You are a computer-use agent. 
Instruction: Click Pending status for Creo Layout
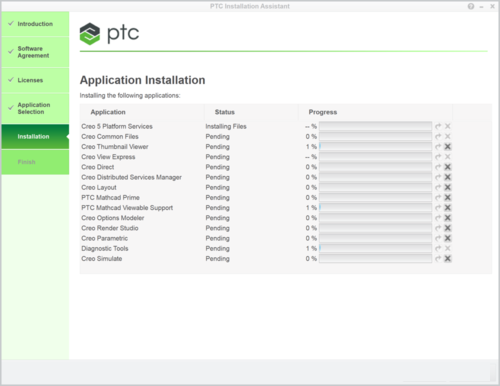tap(217, 187)
